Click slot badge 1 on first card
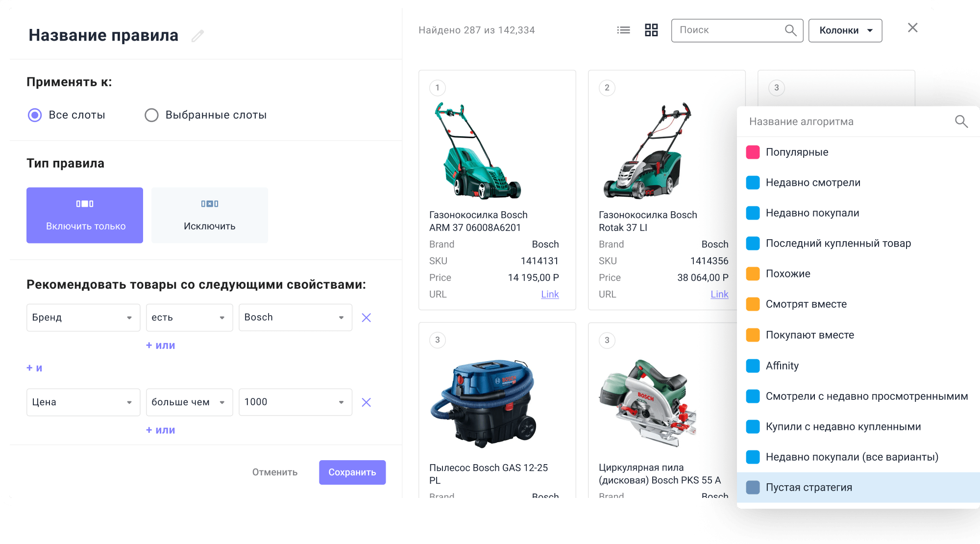 (x=438, y=88)
